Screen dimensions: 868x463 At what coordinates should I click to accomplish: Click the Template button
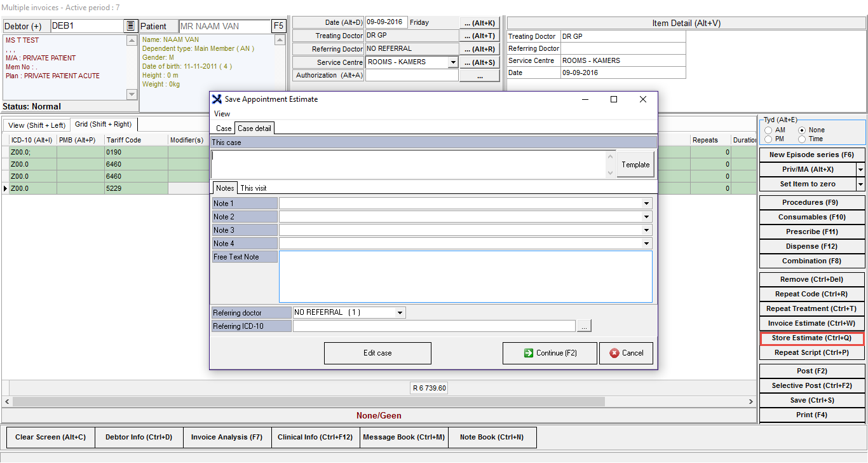pyautogui.click(x=635, y=164)
